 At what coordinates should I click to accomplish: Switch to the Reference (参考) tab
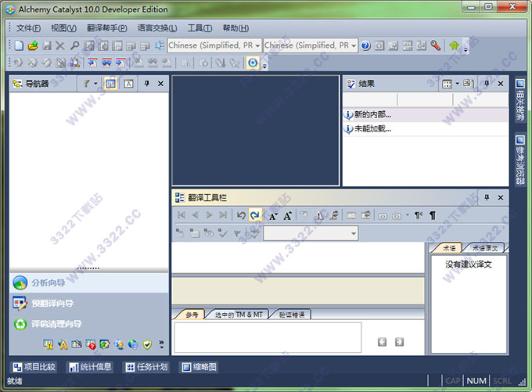point(192,315)
